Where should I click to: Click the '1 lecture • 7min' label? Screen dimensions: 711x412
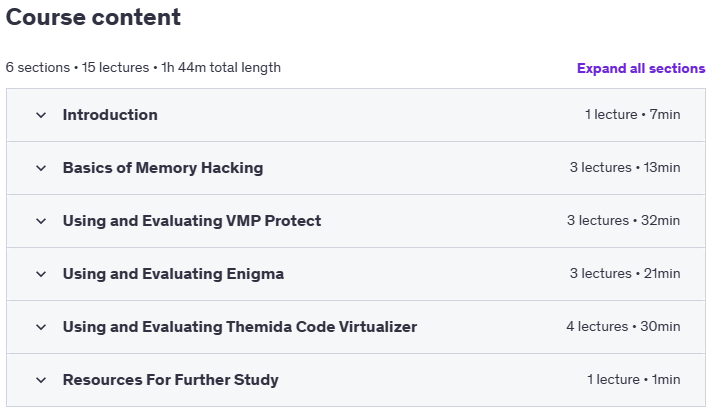pos(633,114)
